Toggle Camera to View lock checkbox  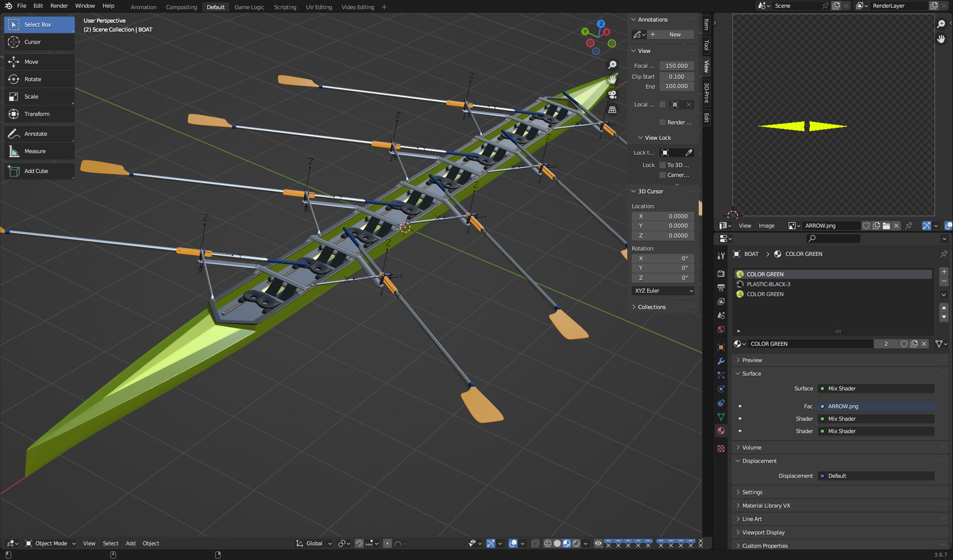(x=662, y=175)
